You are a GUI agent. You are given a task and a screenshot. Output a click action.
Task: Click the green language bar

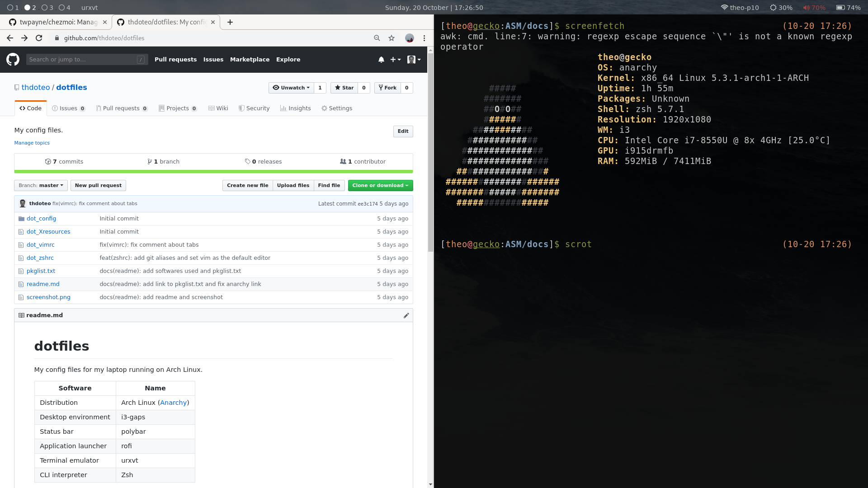point(213,172)
